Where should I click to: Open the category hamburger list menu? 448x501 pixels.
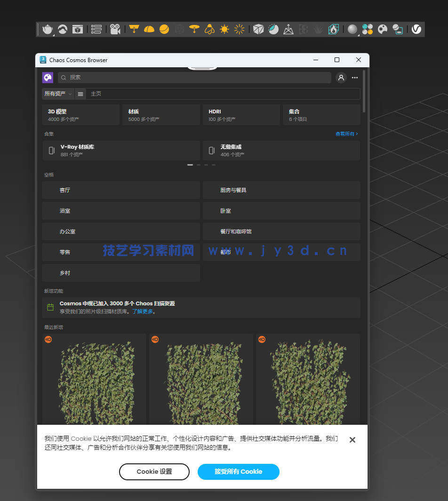80,94
